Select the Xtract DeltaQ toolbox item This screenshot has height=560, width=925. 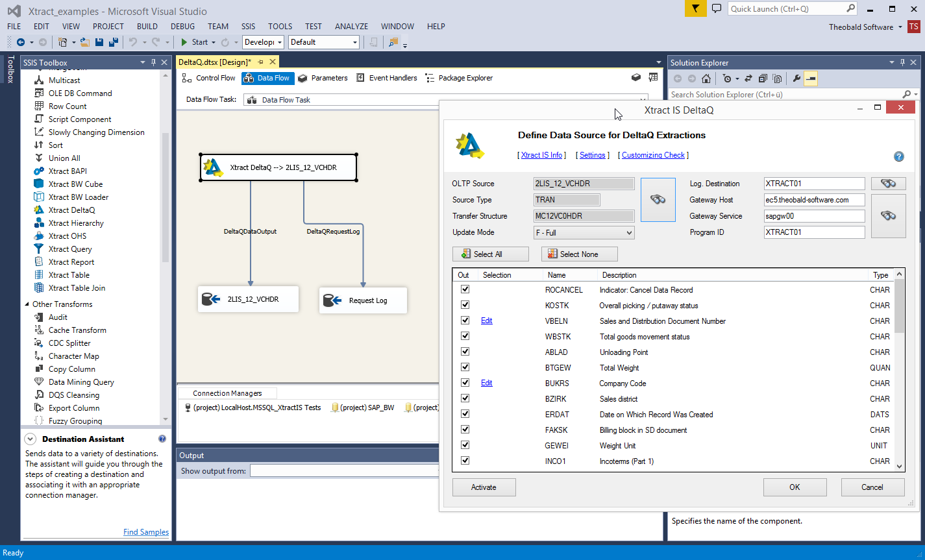pos(71,210)
